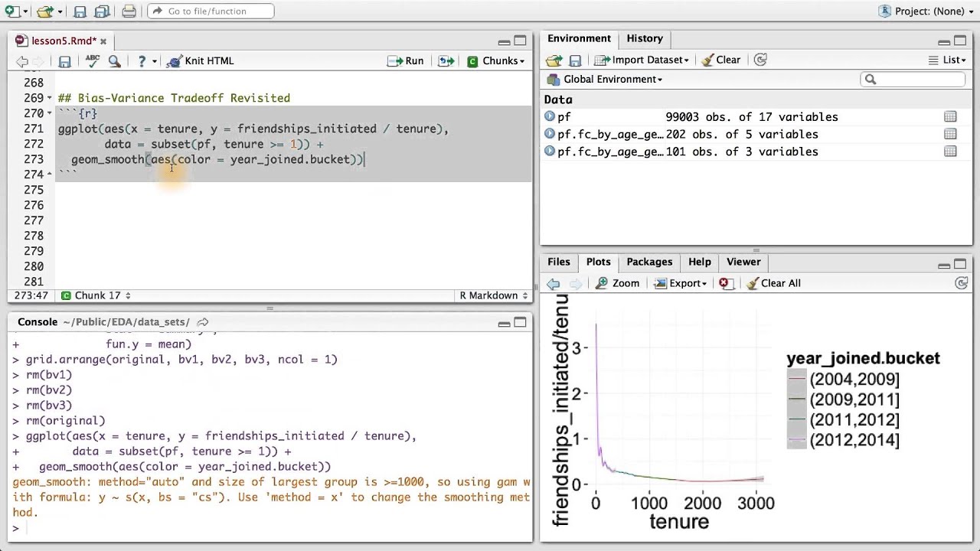Run the selected lines
Viewport: 980px width, 551px height.
point(406,61)
